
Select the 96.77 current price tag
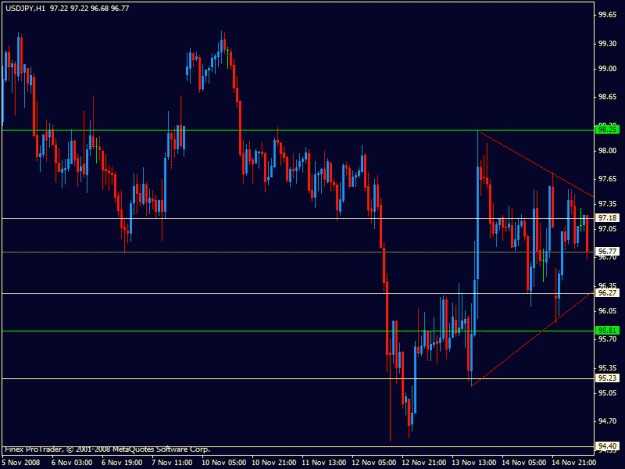(x=607, y=251)
